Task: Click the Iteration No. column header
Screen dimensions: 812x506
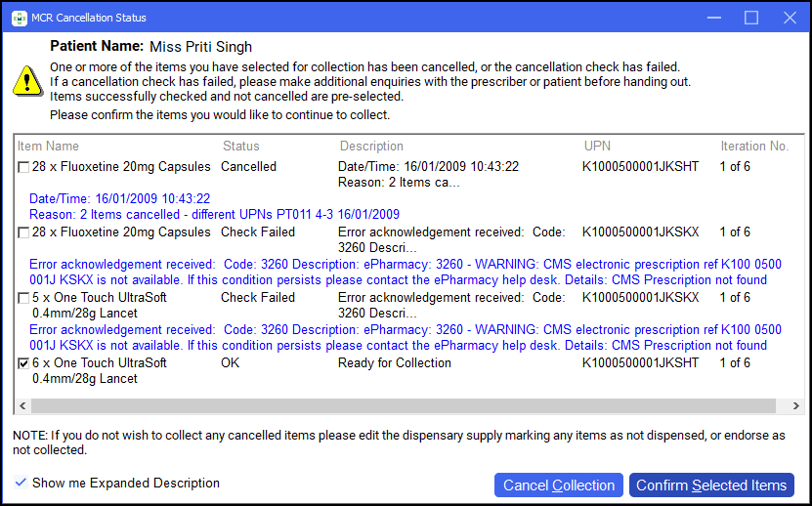Action: pyautogui.click(x=754, y=147)
